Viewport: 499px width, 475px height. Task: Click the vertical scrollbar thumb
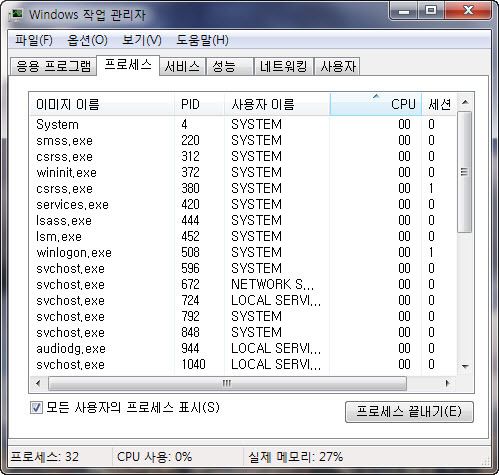coord(465,172)
